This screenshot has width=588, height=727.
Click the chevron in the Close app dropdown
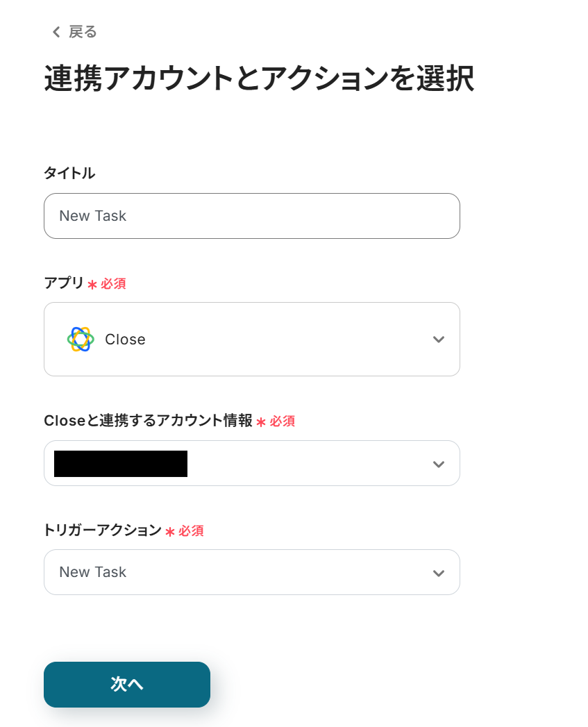pos(438,340)
